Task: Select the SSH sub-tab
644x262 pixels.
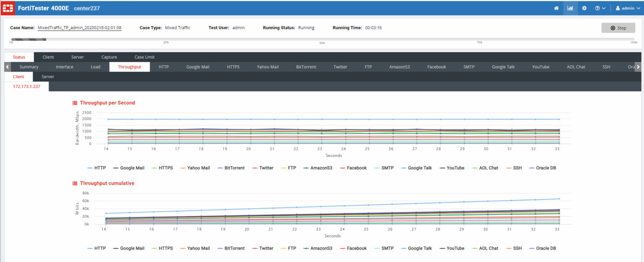Action: coord(606,67)
